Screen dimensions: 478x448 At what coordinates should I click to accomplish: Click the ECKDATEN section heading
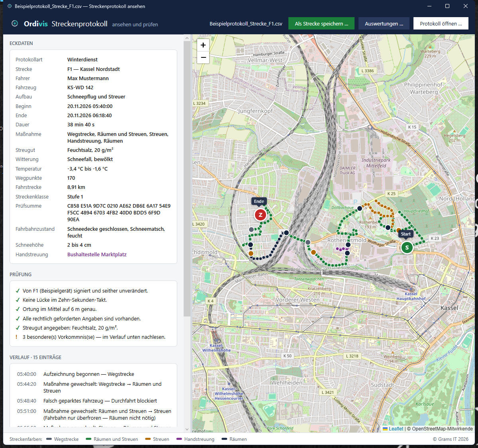(21, 43)
